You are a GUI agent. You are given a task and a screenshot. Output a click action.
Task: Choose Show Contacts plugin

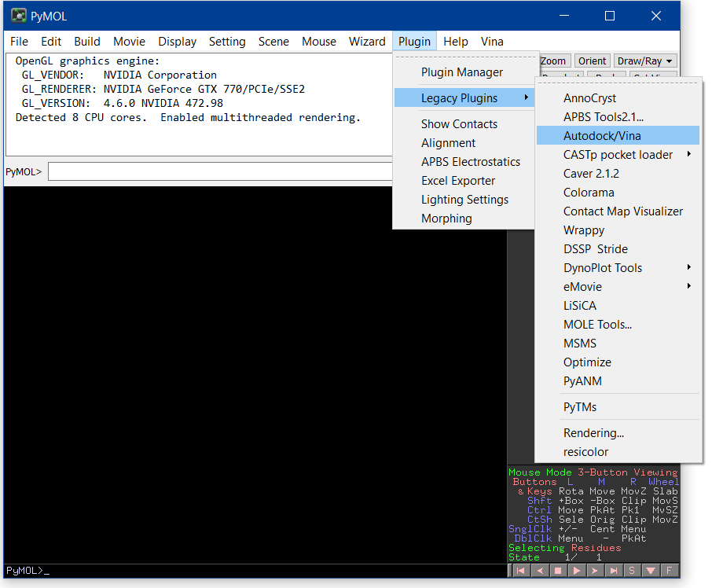(464, 124)
